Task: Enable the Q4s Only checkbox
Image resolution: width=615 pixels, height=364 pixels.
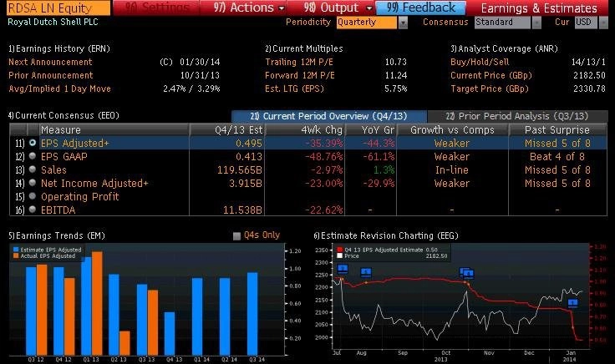Action: 236,236
